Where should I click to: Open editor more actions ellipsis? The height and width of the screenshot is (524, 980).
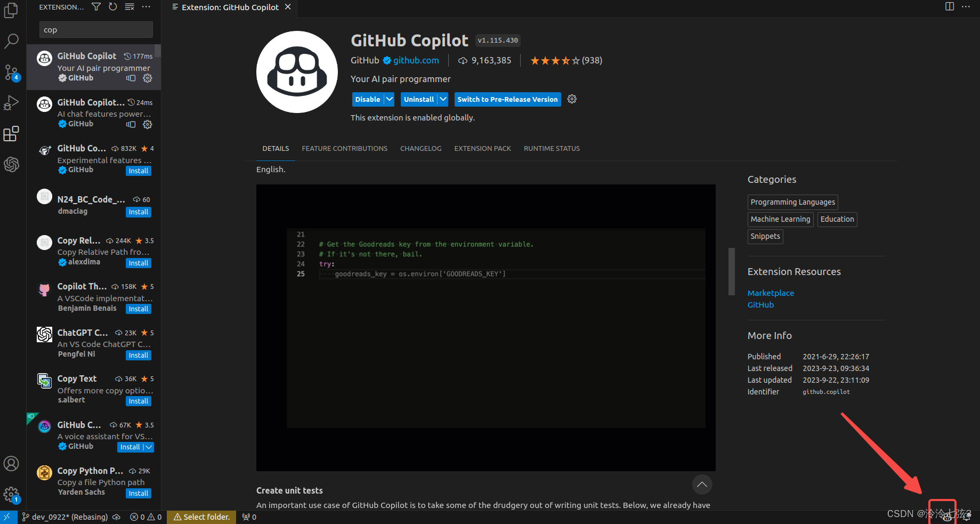[966, 7]
